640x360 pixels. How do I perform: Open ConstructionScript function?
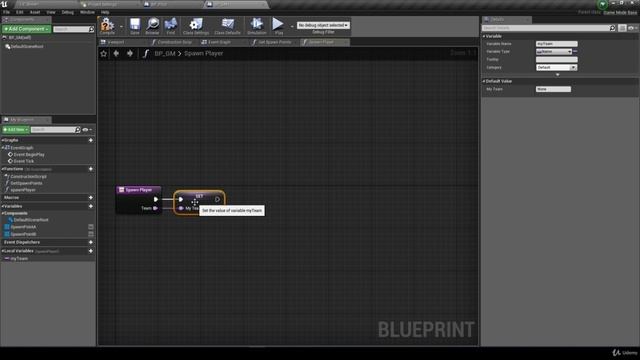click(28, 177)
